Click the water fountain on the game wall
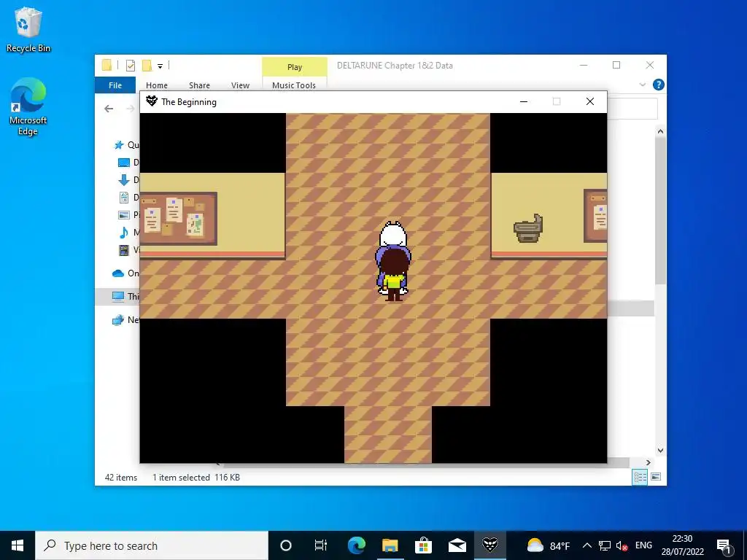 tap(528, 228)
